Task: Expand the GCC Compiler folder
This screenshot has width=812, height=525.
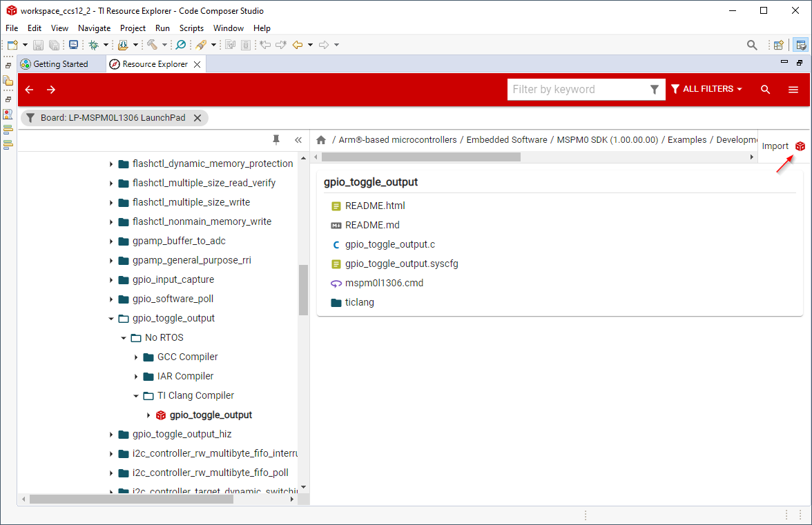Action: pos(136,357)
